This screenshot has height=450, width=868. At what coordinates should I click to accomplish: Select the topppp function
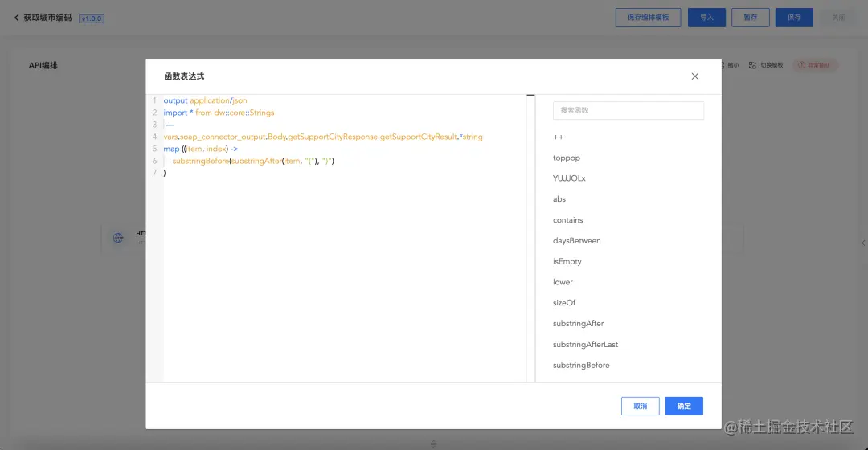(567, 157)
